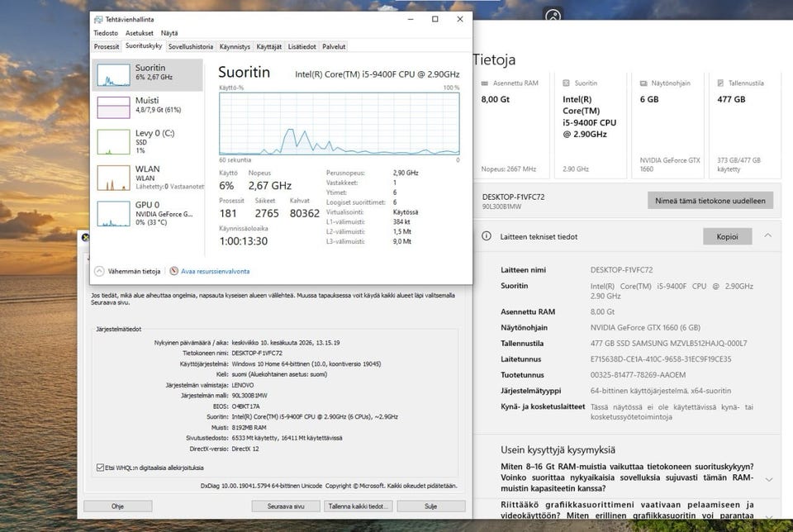Screen dimensions: 793x532
Task: Click the account avatar icon at top
Action: [553, 15]
